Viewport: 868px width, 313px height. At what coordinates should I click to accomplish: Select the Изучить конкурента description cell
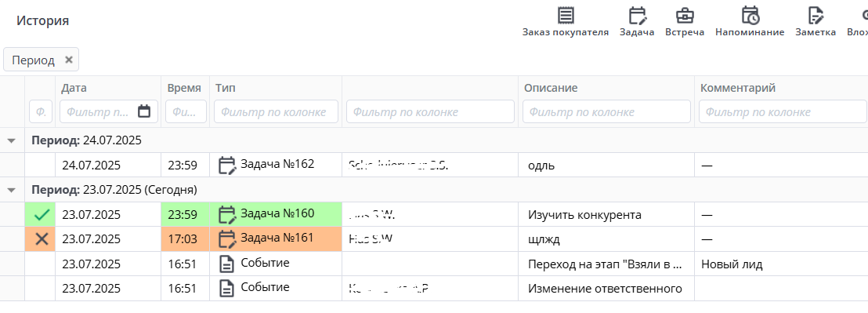point(606,215)
